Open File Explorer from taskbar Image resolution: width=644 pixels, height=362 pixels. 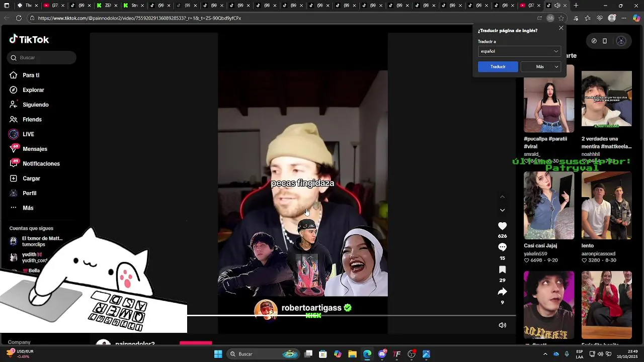(x=352, y=354)
